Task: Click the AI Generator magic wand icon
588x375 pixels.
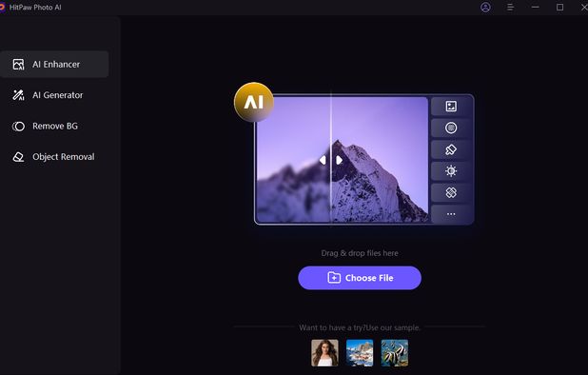Action: 18,95
